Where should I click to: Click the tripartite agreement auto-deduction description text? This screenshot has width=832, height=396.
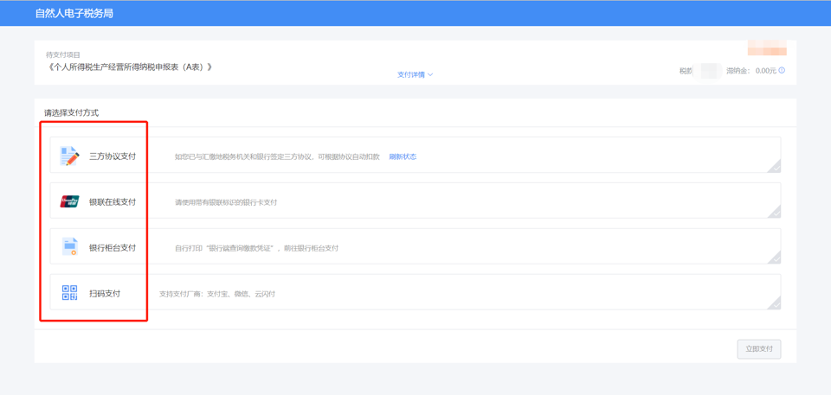click(278, 157)
